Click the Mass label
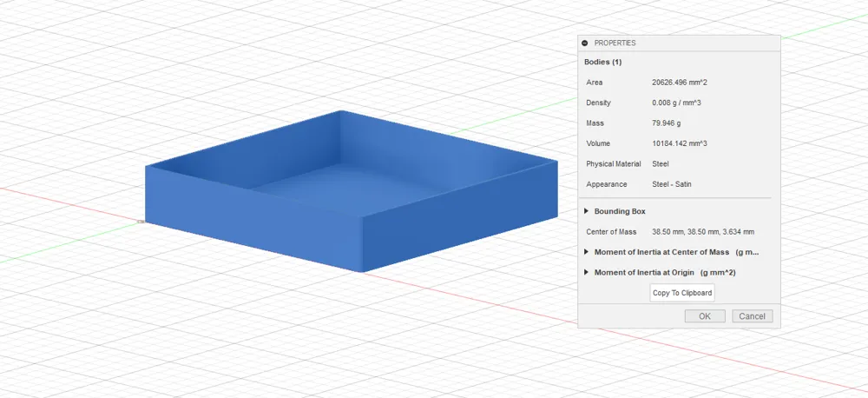The height and width of the screenshot is (398, 868). click(595, 123)
